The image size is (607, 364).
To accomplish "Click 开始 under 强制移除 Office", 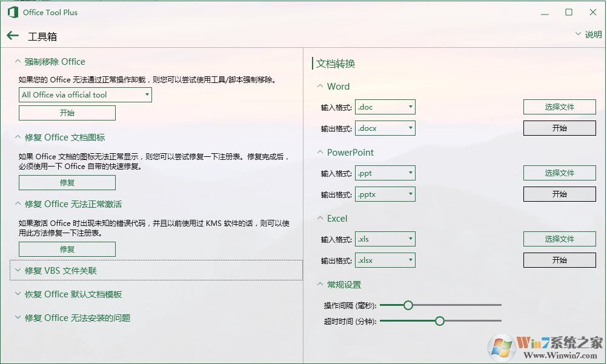I will tap(67, 113).
